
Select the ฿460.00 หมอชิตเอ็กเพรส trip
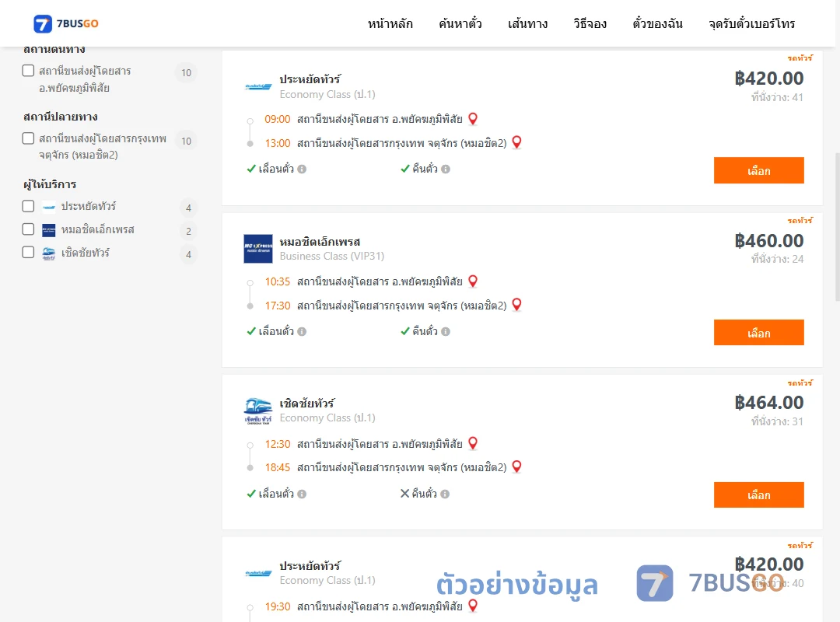[758, 333]
